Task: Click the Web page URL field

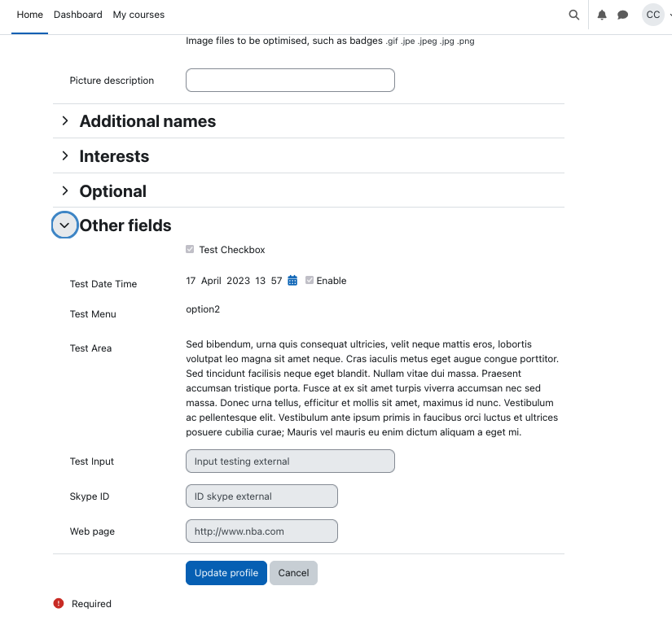Action: coord(261,531)
